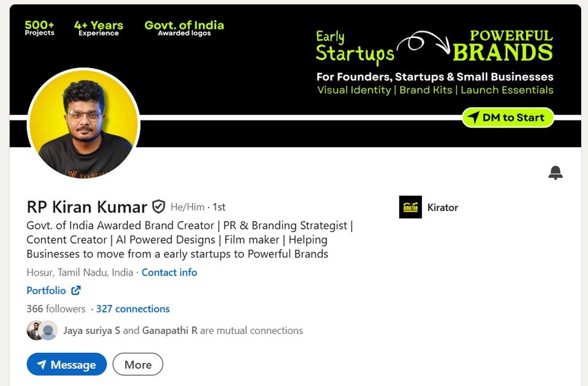
Task: View the 327 connections list
Action: point(132,309)
